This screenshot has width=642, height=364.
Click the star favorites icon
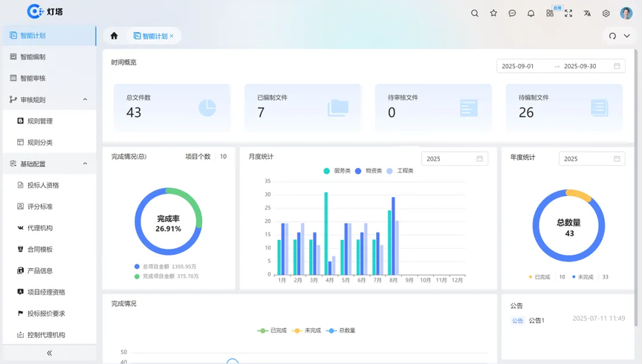tap(493, 13)
